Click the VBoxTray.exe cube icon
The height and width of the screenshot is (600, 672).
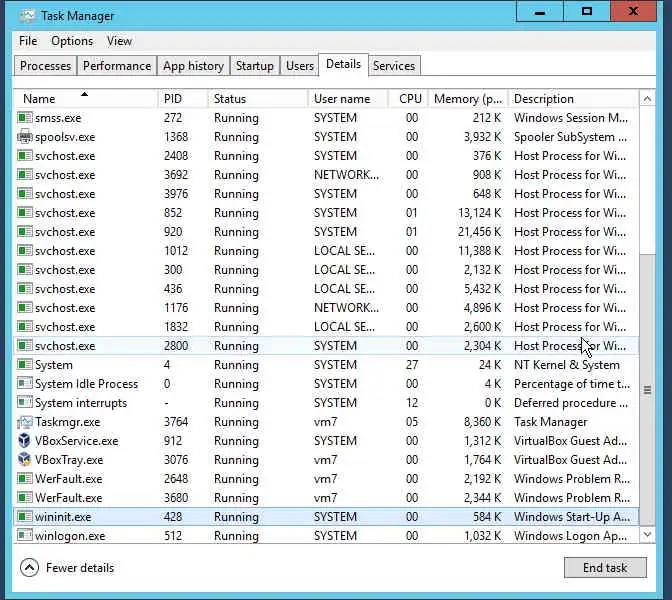[25, 459]
